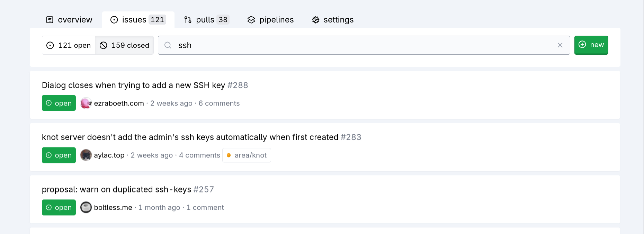644x234 pixels.
Task: Click the search magnifier icon
Action: pos(168,45)
